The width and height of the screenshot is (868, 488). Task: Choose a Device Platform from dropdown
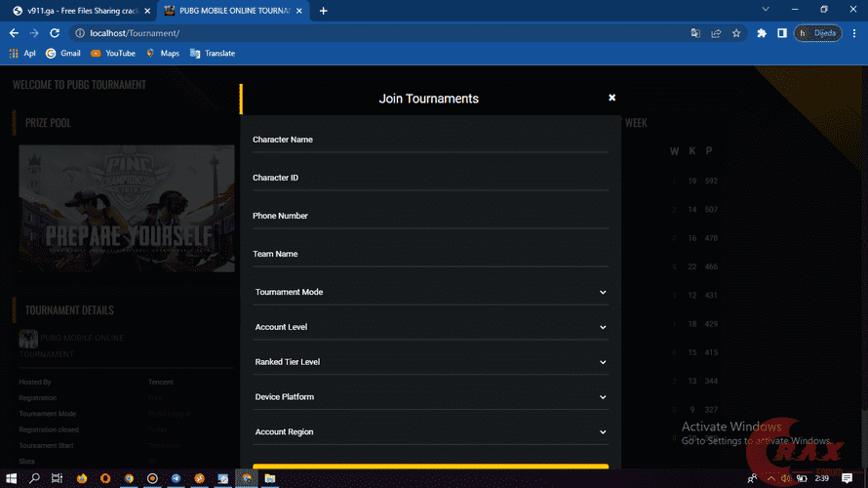click(430, 396)
